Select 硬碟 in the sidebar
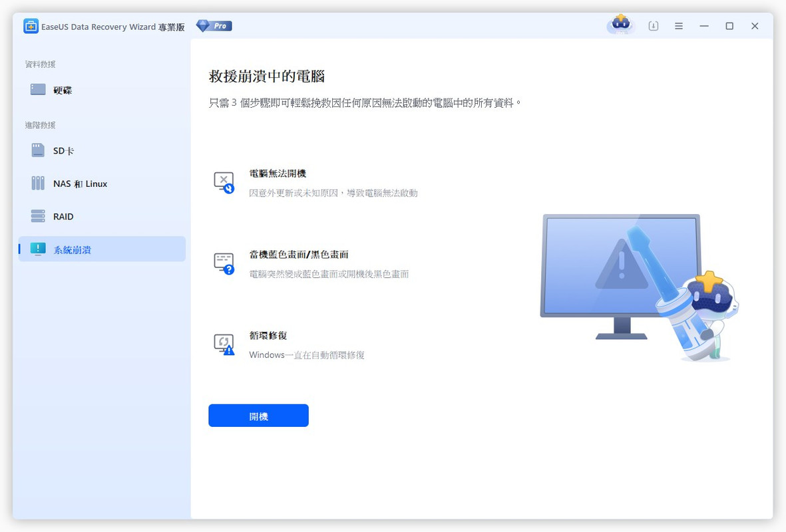 pos(102,90)
